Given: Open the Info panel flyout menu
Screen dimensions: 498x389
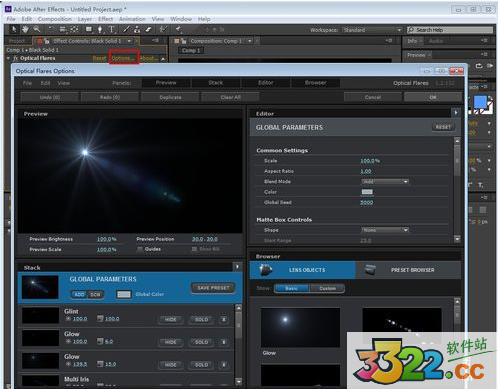Looking at the screenshot, I should 484,41.
